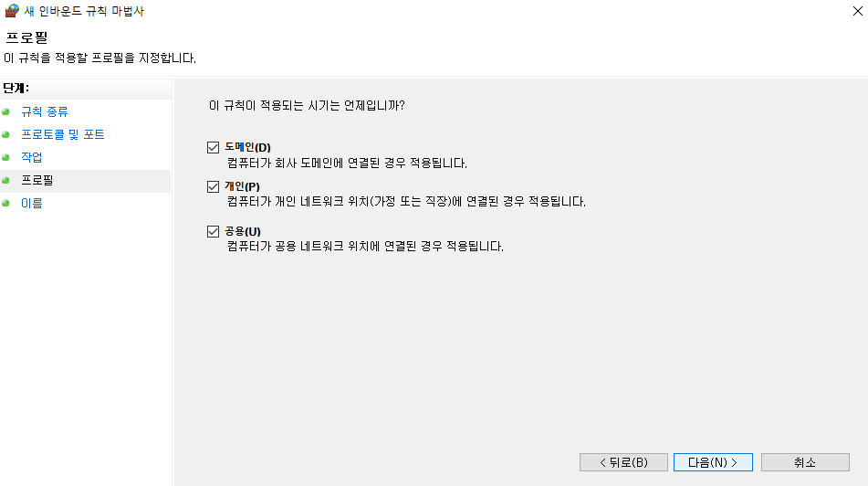This screenshot has height=486, width=868.
Task: Click the 단계: steps header
Action: pos(16,88)
